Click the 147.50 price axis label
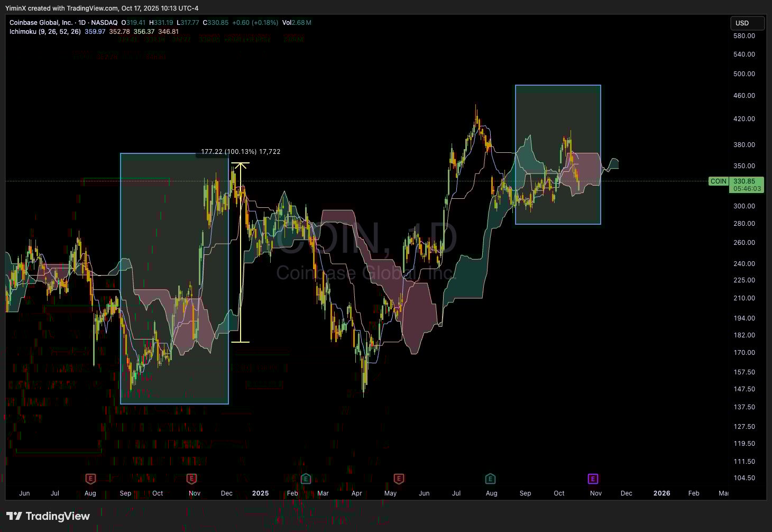The image size is (772, 532). [x=744, y=389]
